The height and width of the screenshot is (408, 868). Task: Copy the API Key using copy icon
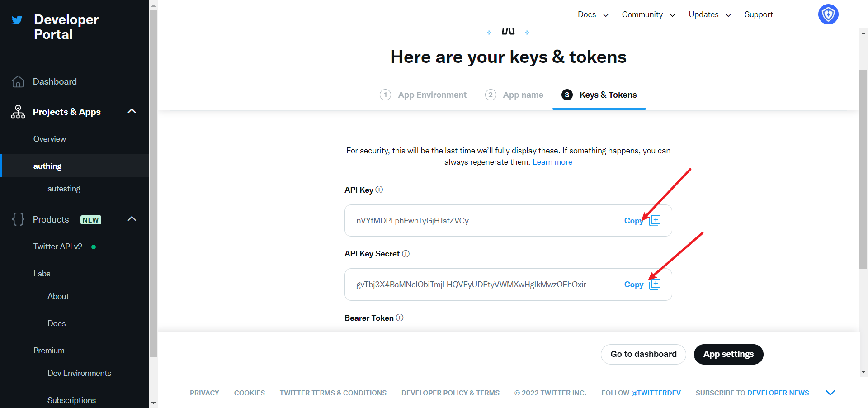pos(655,220)
